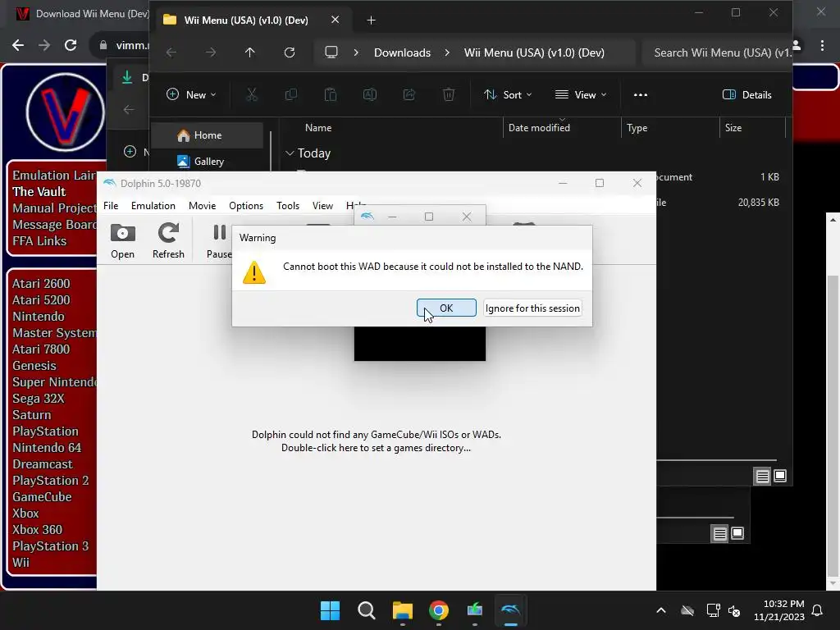Open the Movie menu in Dolphin
The width and height of the screenshot is (840, 630).
[202, 206]
